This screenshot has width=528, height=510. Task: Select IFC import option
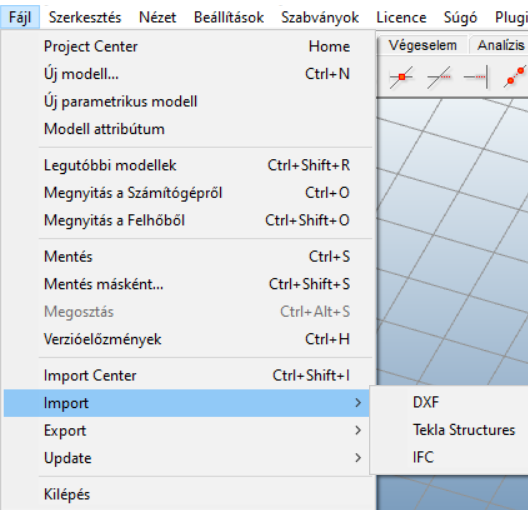pyautogui.click(x=423, y=457)
